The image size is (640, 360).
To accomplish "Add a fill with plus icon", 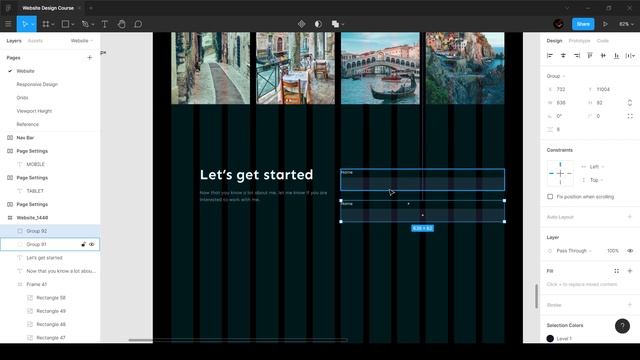I will point(630,271).
